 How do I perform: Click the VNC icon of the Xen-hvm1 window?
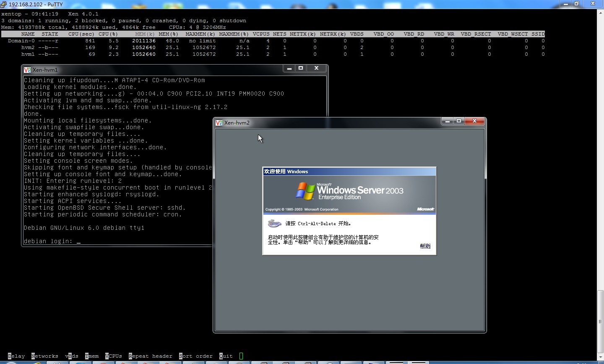tap(27, 70)
